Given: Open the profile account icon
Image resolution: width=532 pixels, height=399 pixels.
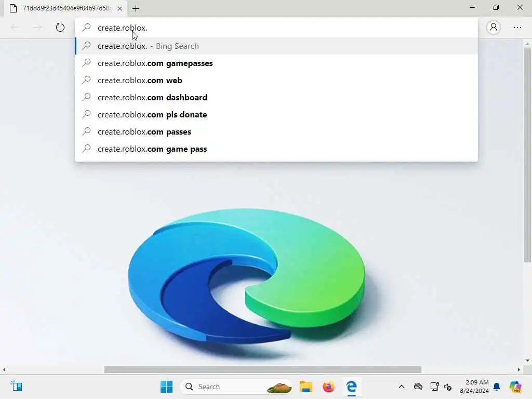Looking at the screenshot, I should point(494,27).
